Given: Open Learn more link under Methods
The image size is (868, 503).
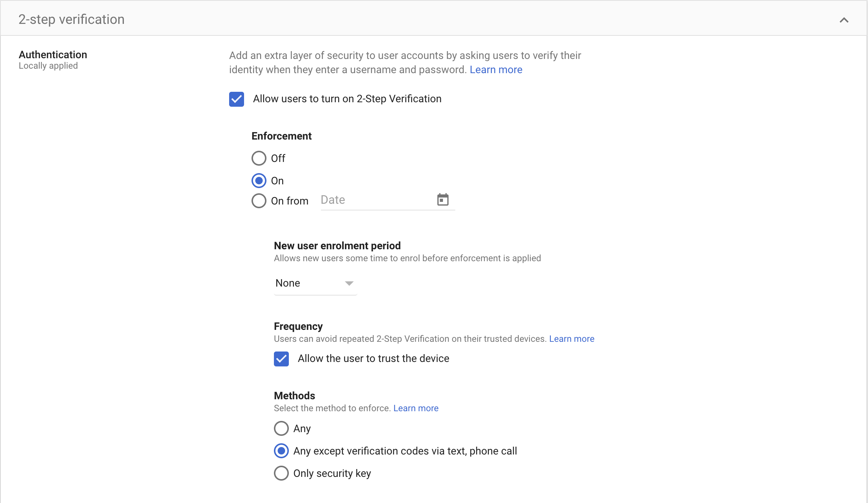Looking at the screenshot, I should coord(416,408).
